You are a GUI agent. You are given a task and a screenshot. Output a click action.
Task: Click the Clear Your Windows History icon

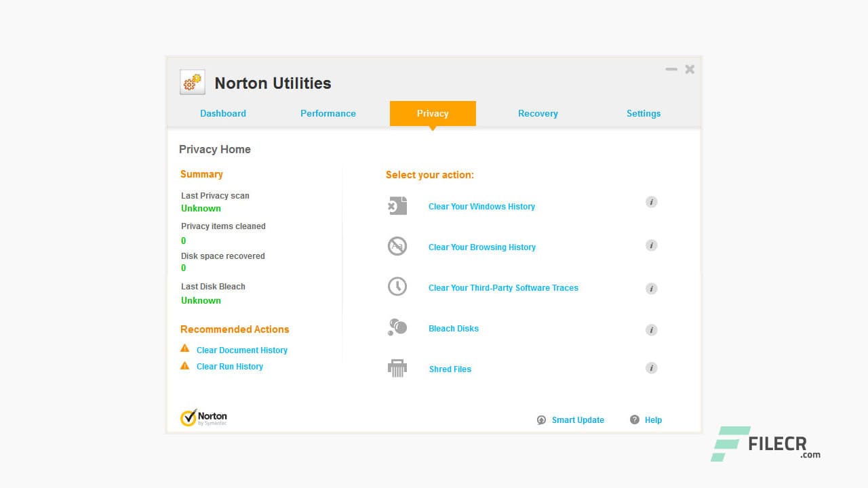(x=397, y=205)
